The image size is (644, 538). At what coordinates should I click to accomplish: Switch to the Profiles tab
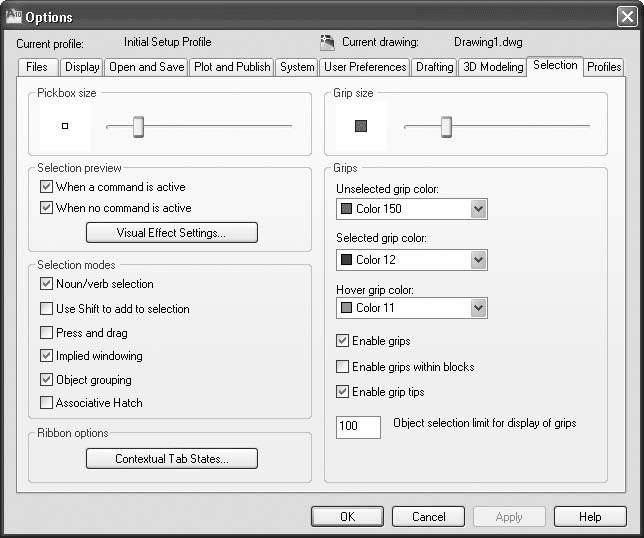pyautogui.click(x=604, y=67)
